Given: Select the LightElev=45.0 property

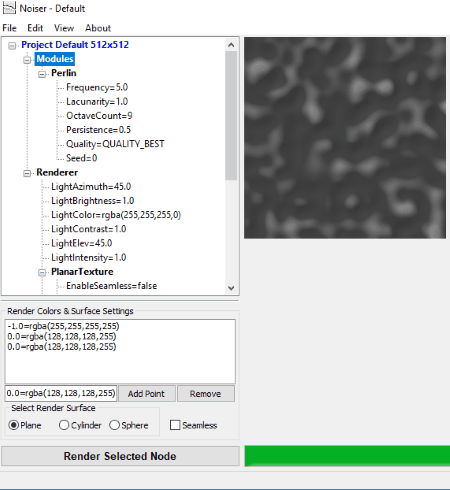Looking at the screenshot, I should (x=82, y=243).
